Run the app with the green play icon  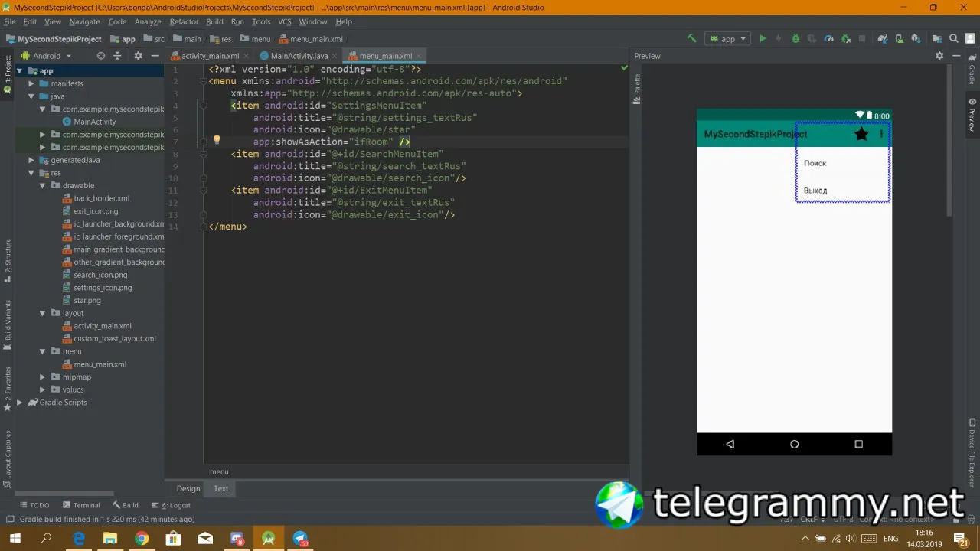tap(763, 38)
